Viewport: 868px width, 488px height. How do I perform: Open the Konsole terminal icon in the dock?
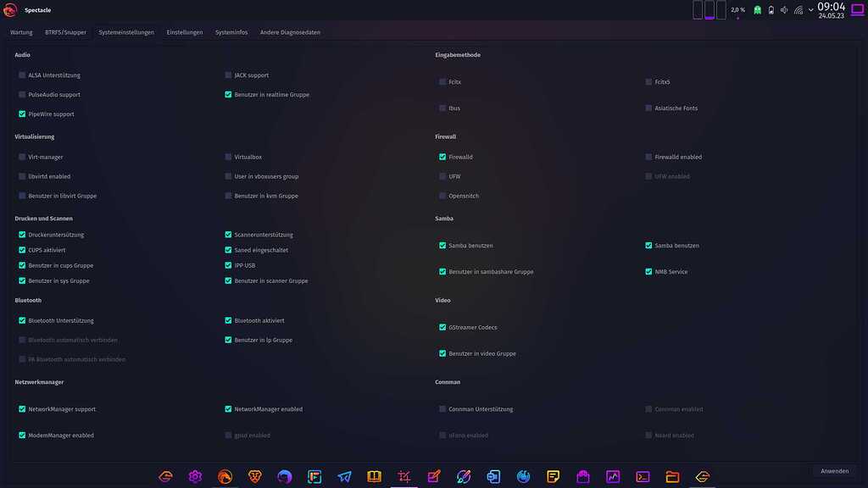tap(641, 476)
